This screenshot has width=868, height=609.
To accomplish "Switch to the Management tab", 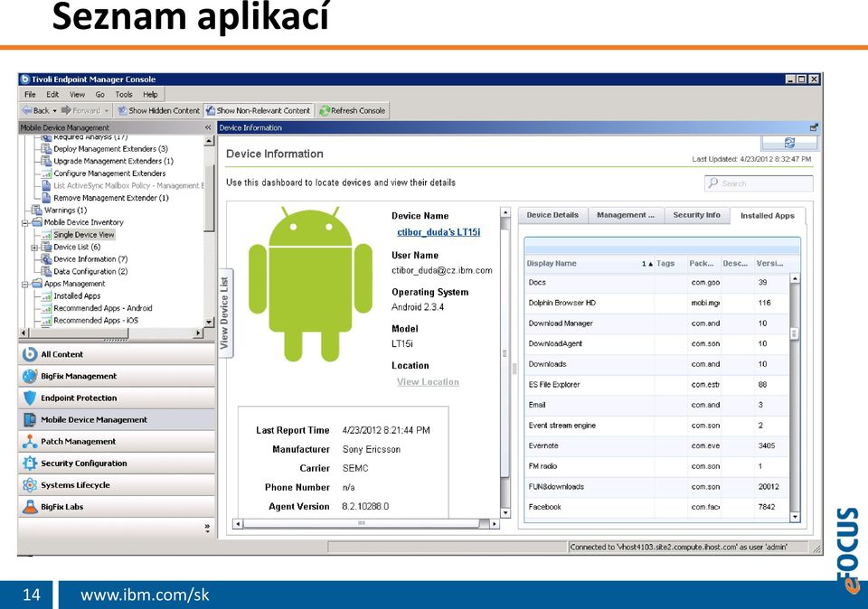I will 626,215.
